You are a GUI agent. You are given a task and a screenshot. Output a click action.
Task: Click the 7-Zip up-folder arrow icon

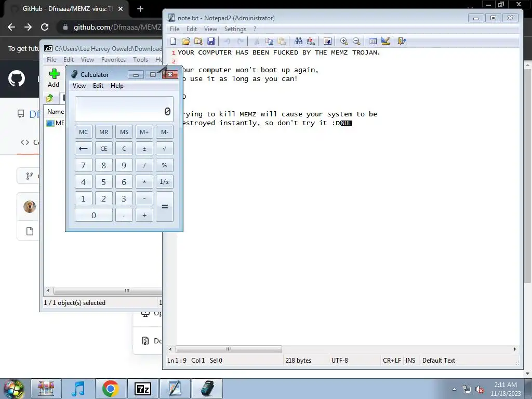tap(50, 98)
